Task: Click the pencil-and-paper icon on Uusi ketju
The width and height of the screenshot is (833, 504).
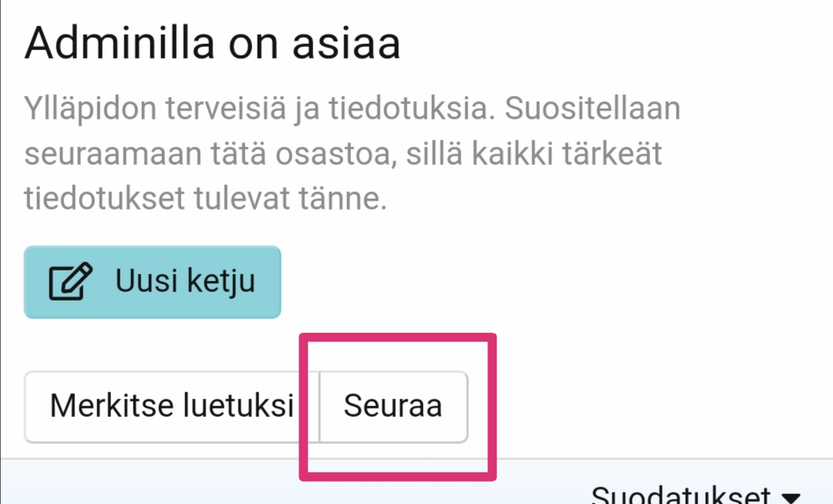Action: click(71, 282)
